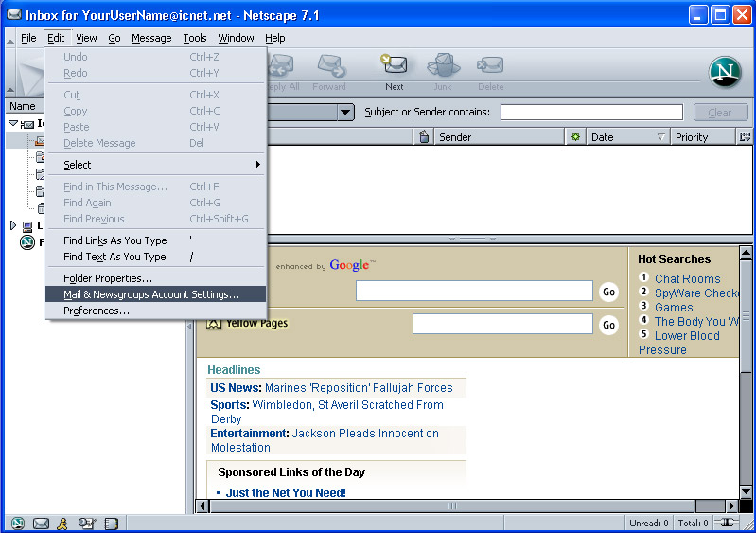This screenshot has width=756, height=533.
Task: Collapse the mail account tree twisty
Action: pos(13,124)
